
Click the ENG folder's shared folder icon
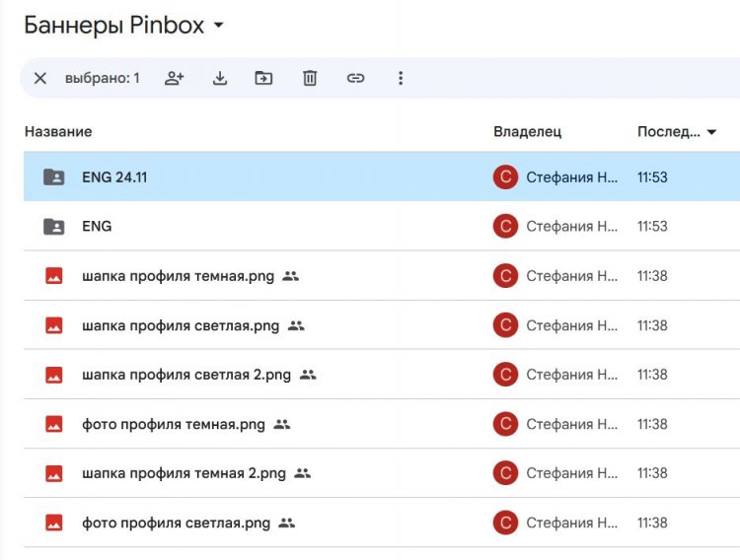point(54,227)
